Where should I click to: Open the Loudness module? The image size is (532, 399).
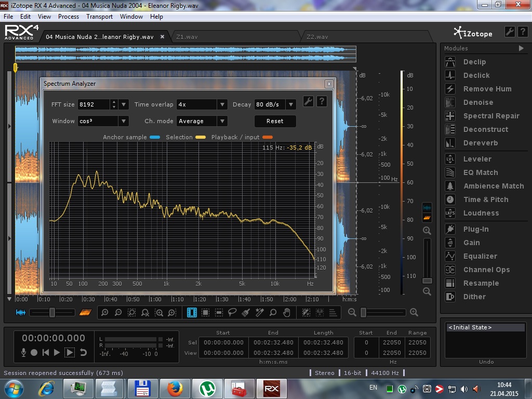click(x=481, y=213)
